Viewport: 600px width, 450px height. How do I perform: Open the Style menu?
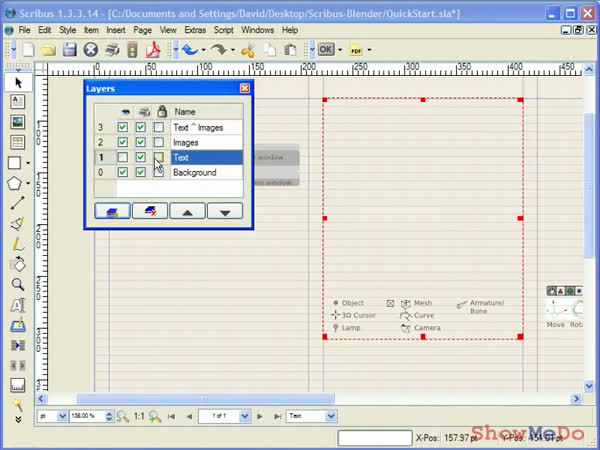68,30
